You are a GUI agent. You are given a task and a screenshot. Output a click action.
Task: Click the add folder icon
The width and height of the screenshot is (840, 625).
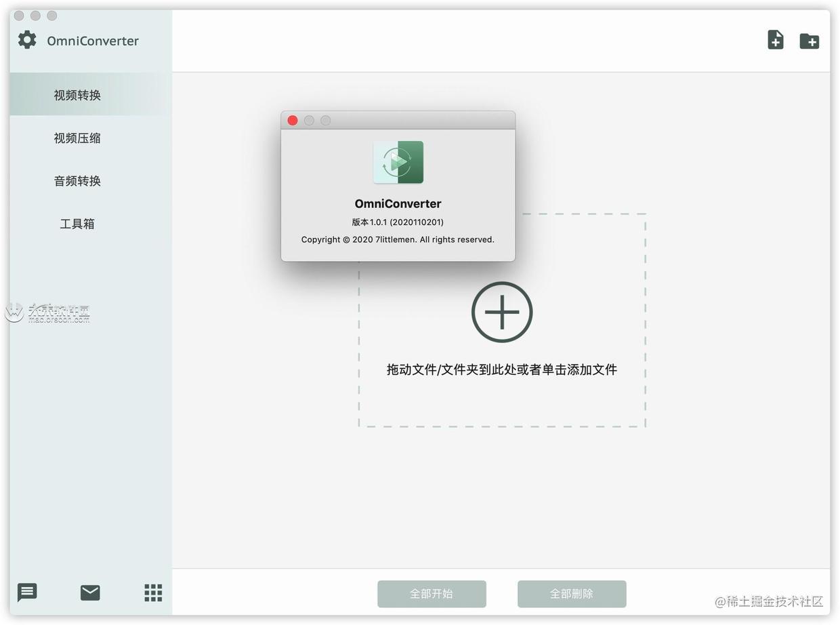pos(810,41)
